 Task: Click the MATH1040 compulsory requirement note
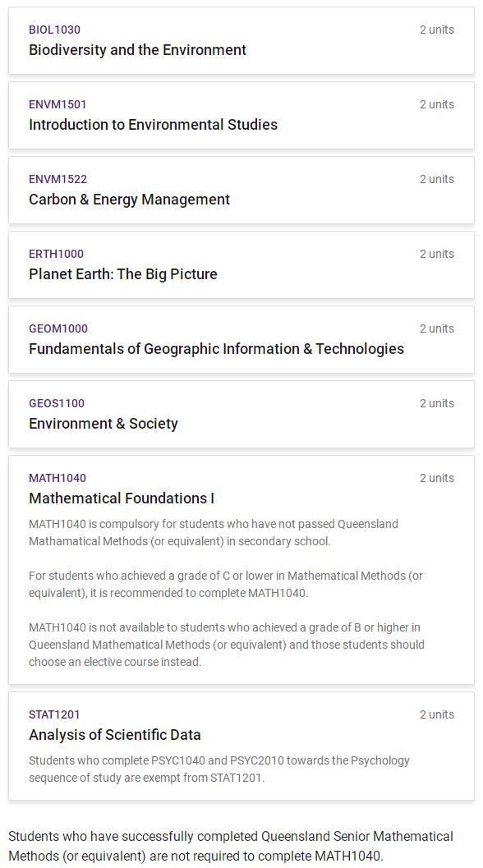(214, 532)
